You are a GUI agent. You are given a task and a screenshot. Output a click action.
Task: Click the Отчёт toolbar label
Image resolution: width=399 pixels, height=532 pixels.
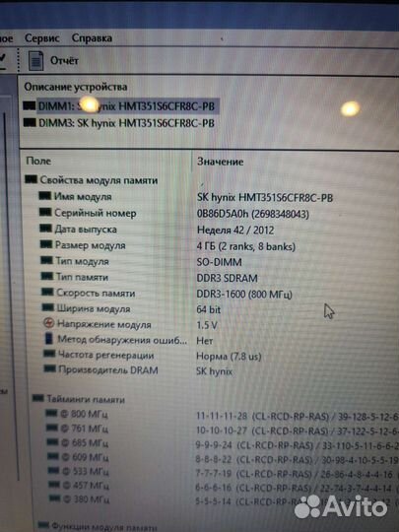pyautogui.click(x=64, y=61)
